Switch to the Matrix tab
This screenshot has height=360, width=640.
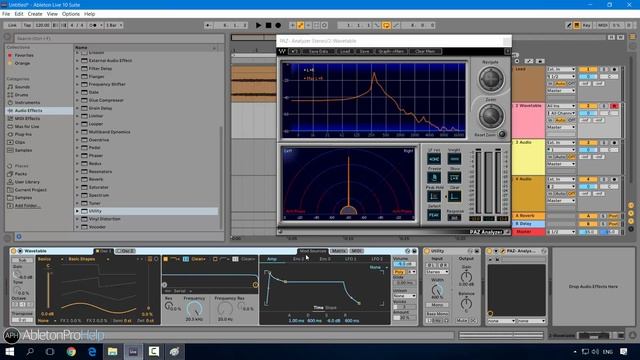pyautogui.click(x=339, y=251)
